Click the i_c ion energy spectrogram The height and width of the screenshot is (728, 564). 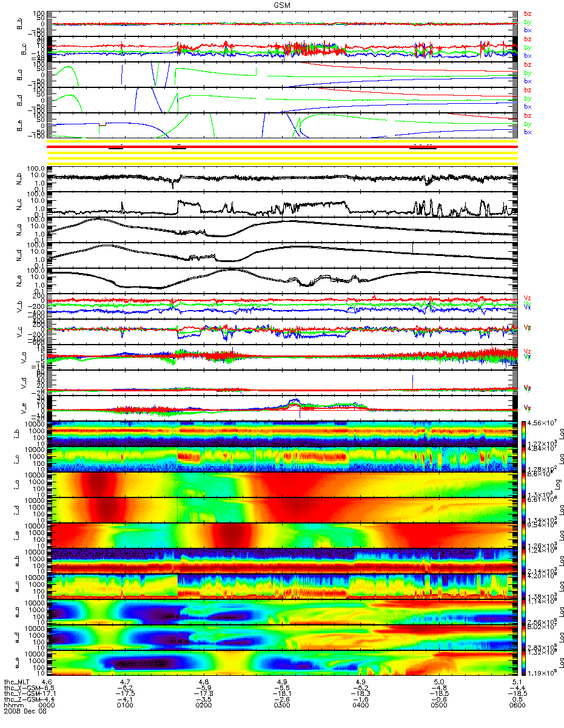(x=282, y=459)
